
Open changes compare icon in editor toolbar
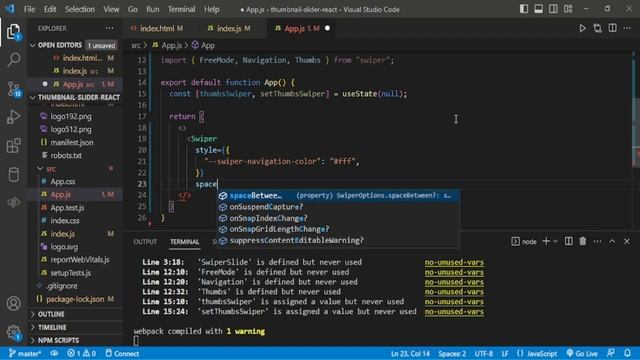(x=598, y=28)
